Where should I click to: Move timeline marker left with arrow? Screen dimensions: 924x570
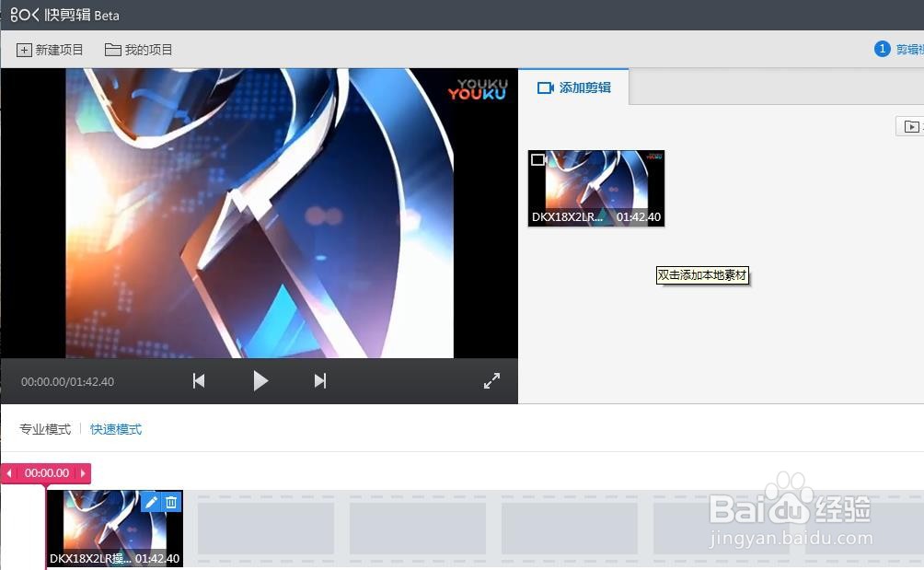point(9,473)
